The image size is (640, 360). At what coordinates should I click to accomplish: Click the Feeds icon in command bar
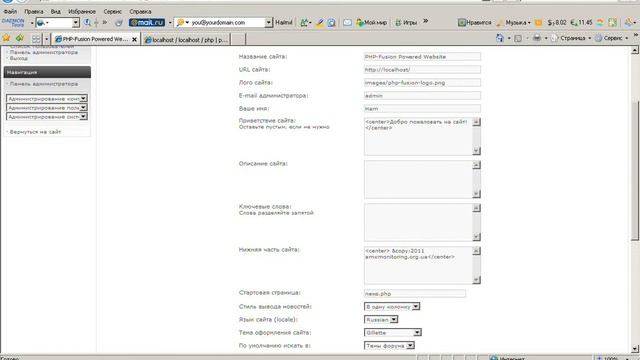(x=518, y=38)
